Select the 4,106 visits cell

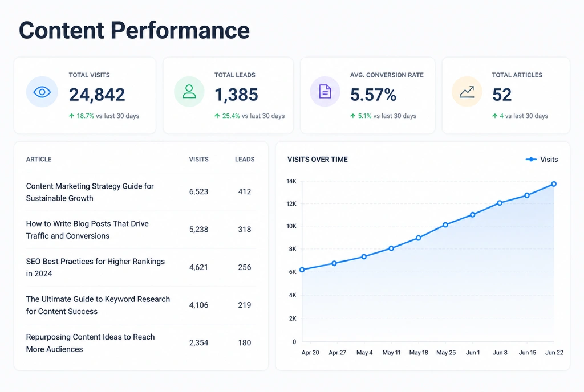pos(198,305)
